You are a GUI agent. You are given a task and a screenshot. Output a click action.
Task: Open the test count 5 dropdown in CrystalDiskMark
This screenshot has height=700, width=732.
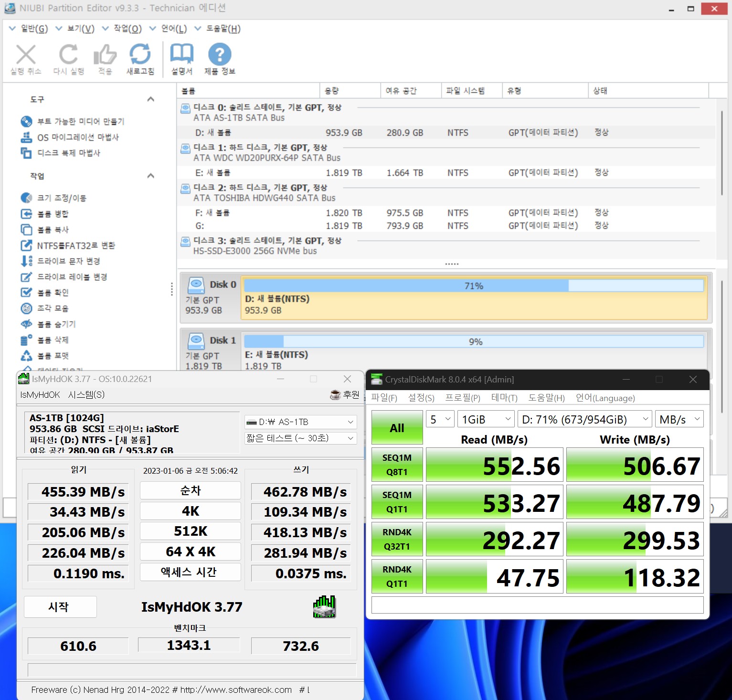440,420
